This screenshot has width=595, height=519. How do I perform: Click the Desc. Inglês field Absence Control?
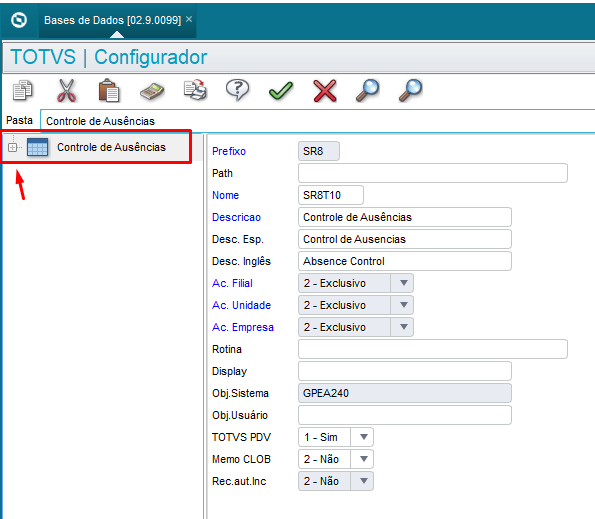click(x=405, y=261)
